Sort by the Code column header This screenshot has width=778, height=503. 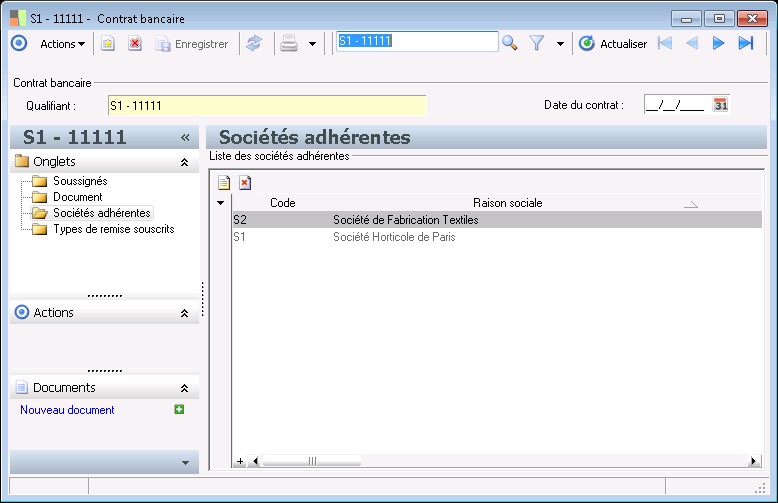click(x=282, y=203)
